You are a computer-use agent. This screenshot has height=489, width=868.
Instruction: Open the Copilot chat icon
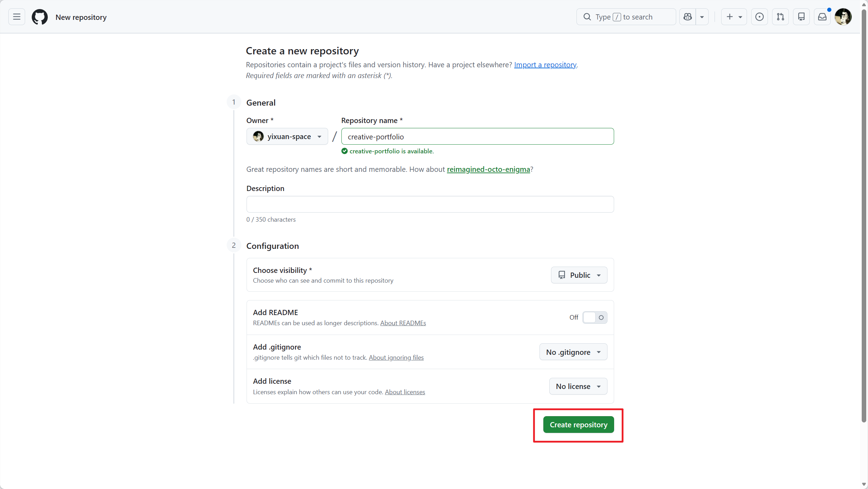click(x=688, y=17)
